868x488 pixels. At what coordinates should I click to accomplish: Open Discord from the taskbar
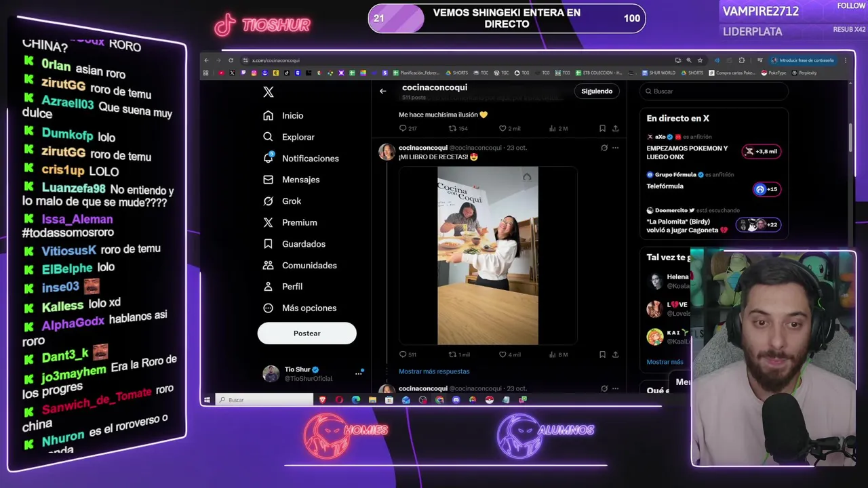point(456,400)
